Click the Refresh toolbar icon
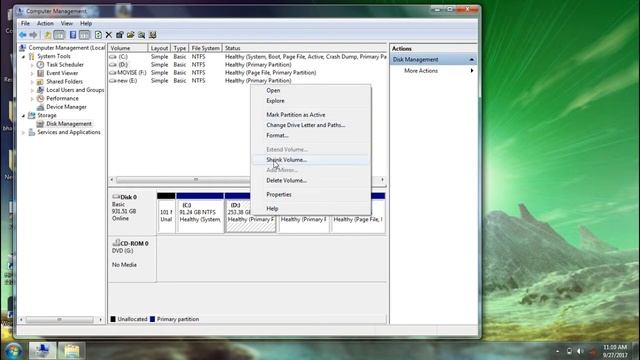The height and width of the screenshot is (360, 640). pos(98,35)
